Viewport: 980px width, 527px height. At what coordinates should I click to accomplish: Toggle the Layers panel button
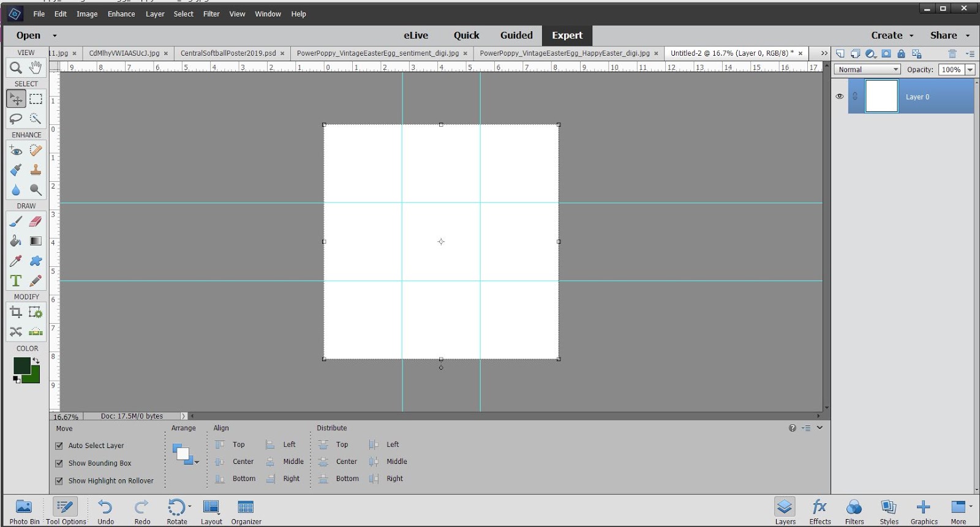pyautogui.click(x=785, y=512)
